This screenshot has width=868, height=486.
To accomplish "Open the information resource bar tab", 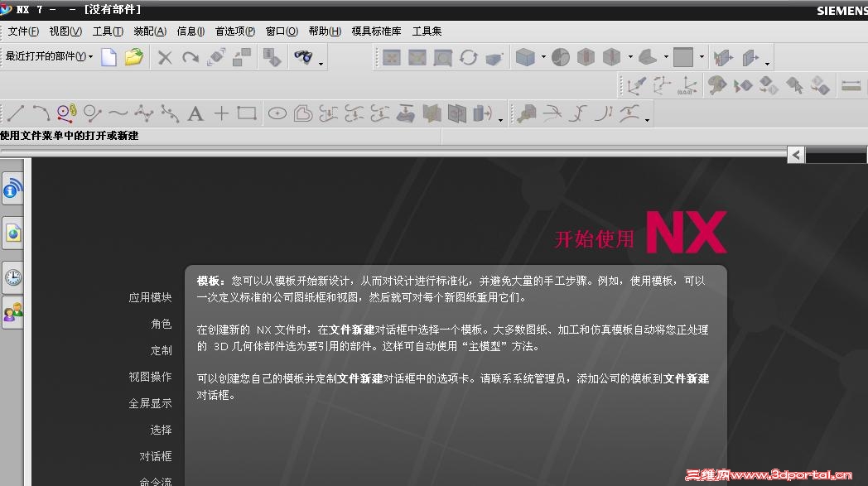I will pyautogui.click(x=12, y=189).
